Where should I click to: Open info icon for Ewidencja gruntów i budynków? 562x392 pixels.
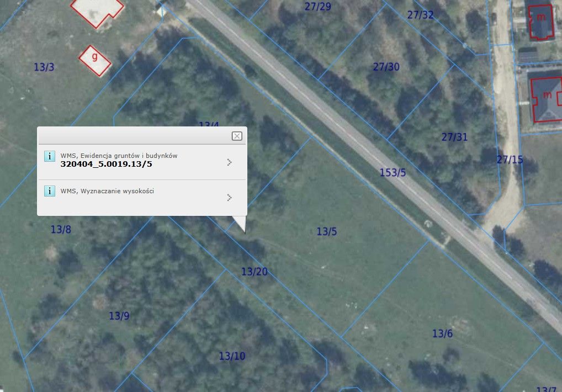coord(50,156)
